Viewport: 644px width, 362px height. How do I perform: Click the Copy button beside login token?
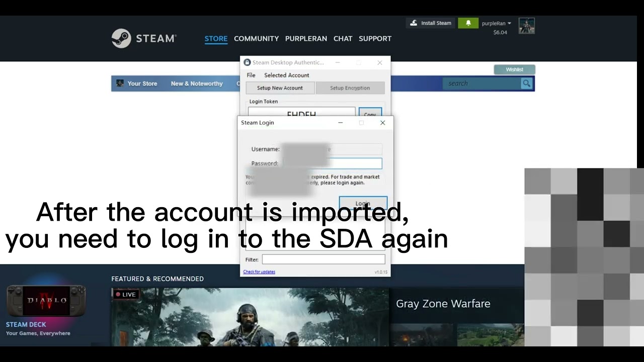tap(370, 113)
